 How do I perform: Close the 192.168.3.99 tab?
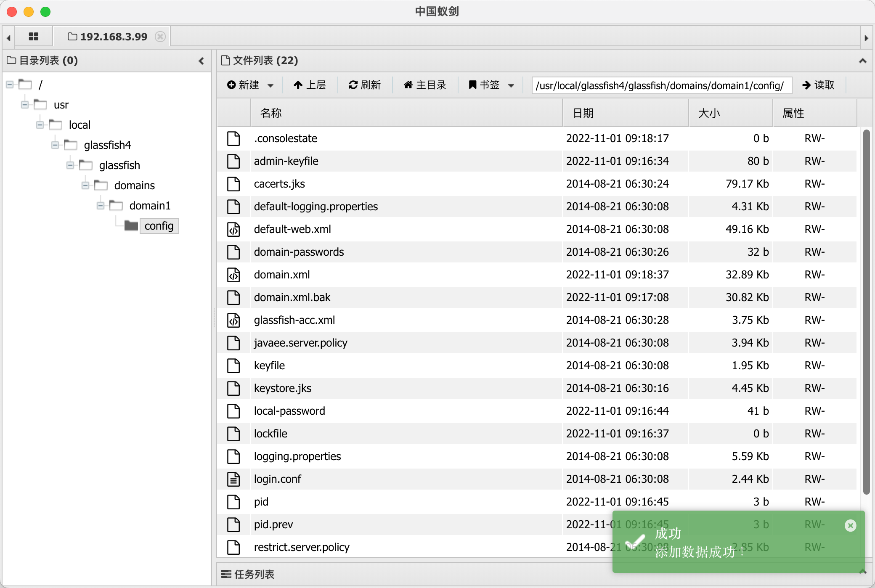pyautogui.click(x=160, y=37)
